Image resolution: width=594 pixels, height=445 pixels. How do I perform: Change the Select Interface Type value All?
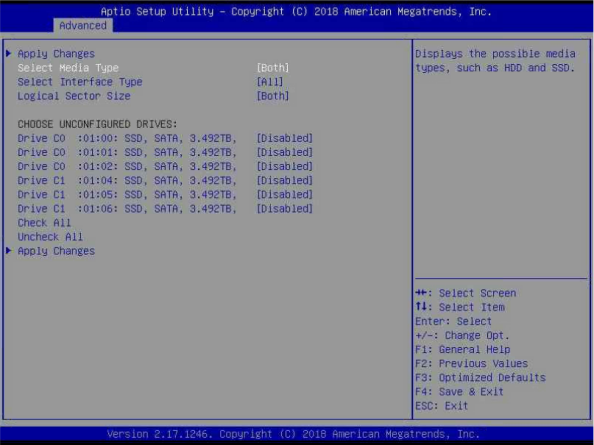coord(270,82)
